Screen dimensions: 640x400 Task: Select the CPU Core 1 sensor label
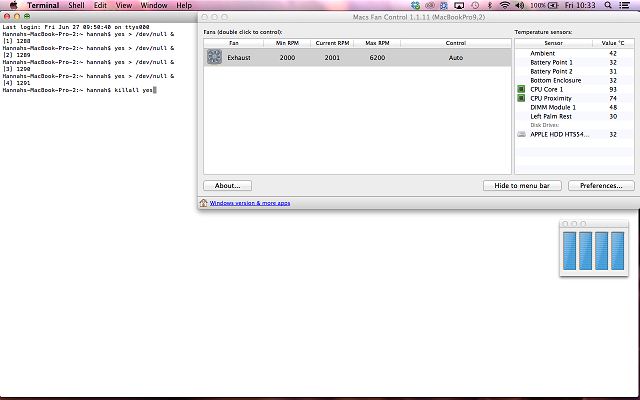[x=547, y=89]
